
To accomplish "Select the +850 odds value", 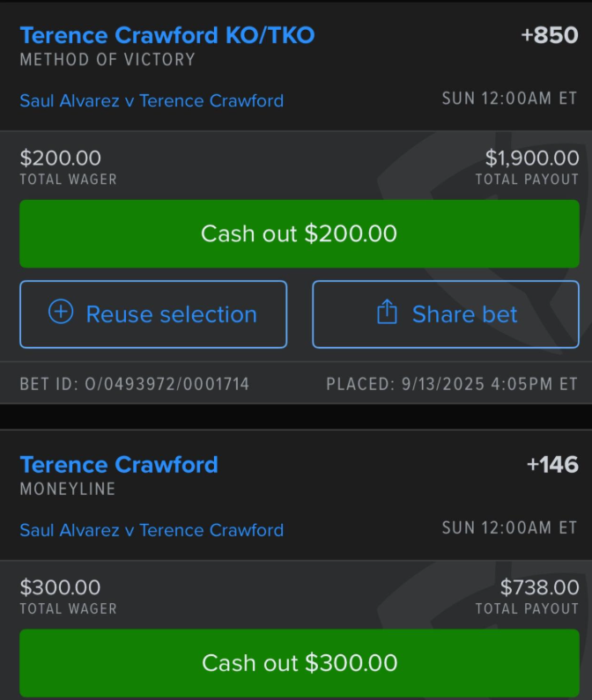I will [550, 36].
